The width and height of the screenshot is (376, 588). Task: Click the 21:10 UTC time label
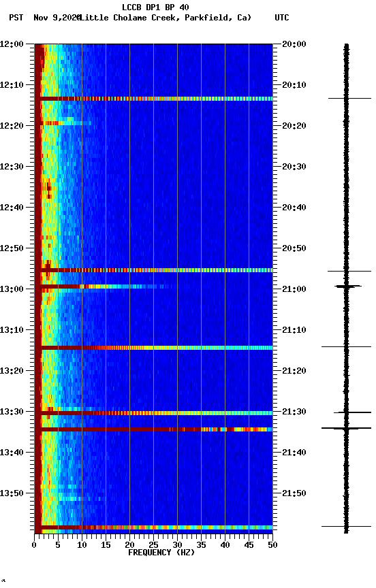pos(294,330)
